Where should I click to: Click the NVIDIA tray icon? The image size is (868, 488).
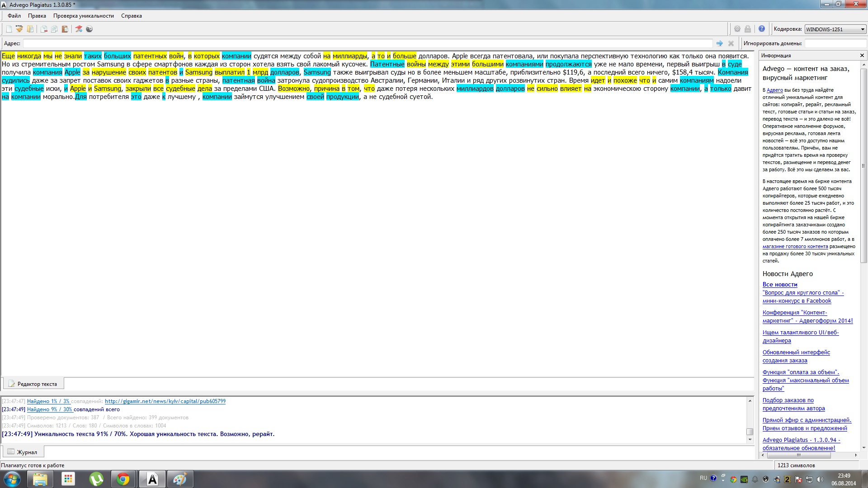click(744, 479)
